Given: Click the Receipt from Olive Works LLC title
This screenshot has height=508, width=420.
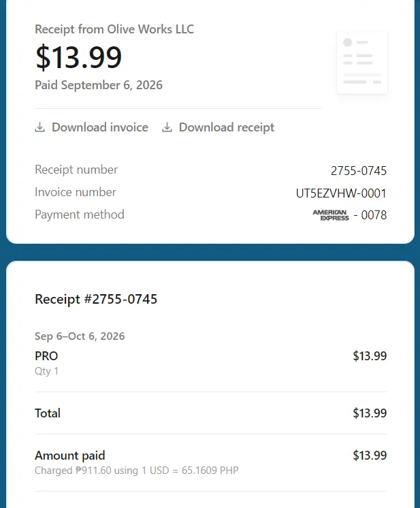Looking at the screenshot, I should (x=114, y=29).
